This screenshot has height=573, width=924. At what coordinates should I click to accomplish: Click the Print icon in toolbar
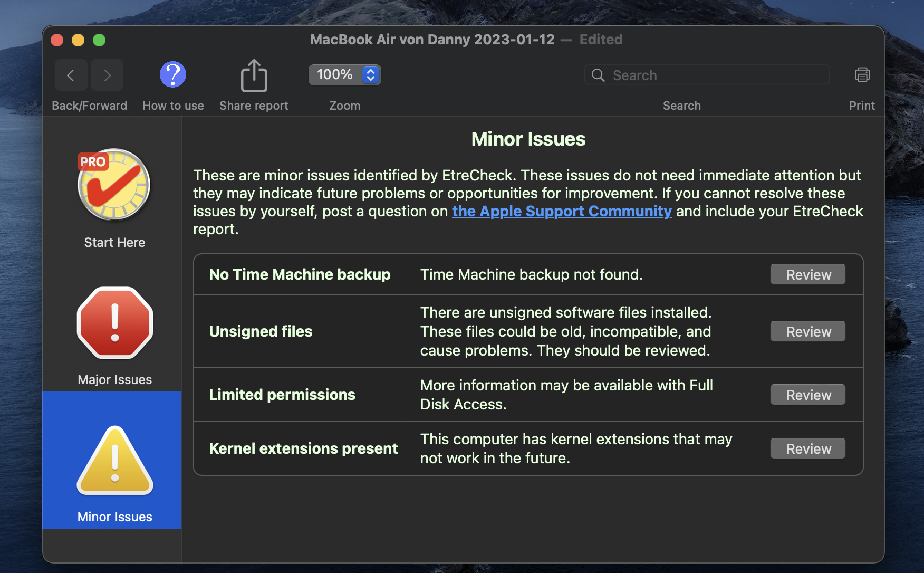coord(862,75)
